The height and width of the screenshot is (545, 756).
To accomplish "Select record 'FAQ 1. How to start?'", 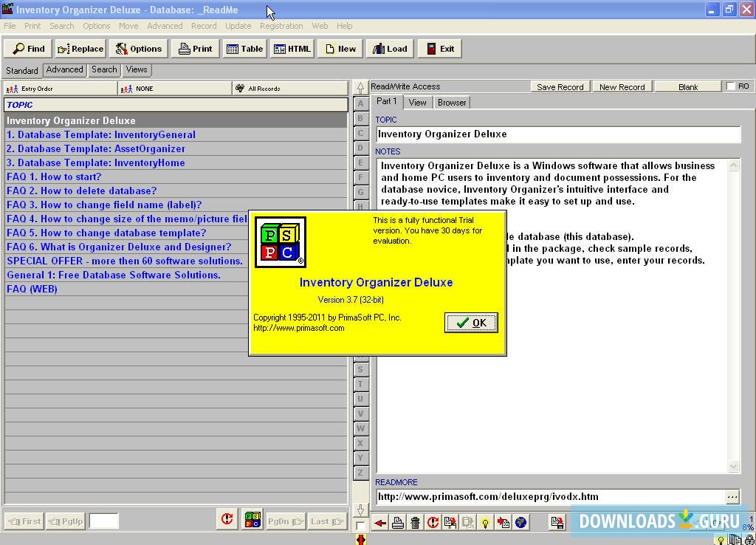I will (176, 177).
